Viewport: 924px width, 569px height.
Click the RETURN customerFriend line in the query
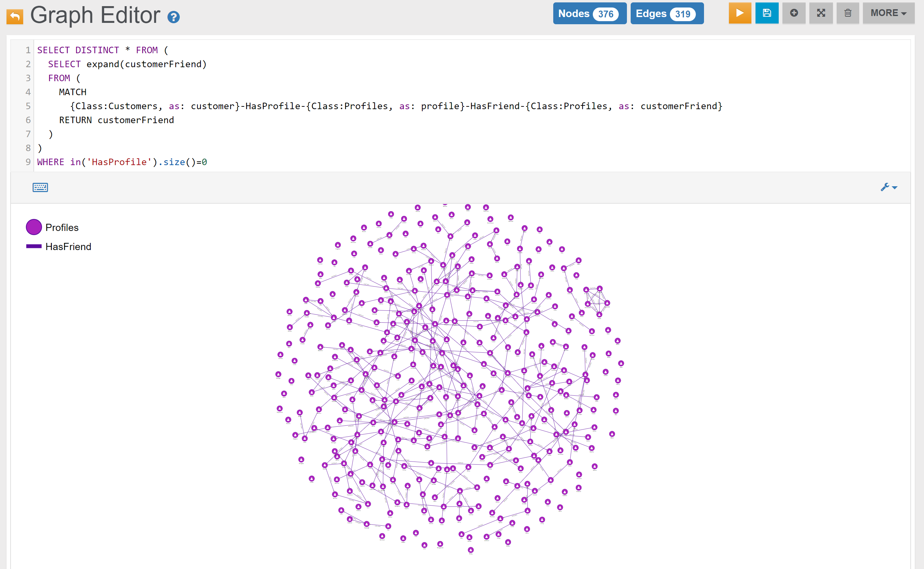pyautogui.click(x=116, y=120)
